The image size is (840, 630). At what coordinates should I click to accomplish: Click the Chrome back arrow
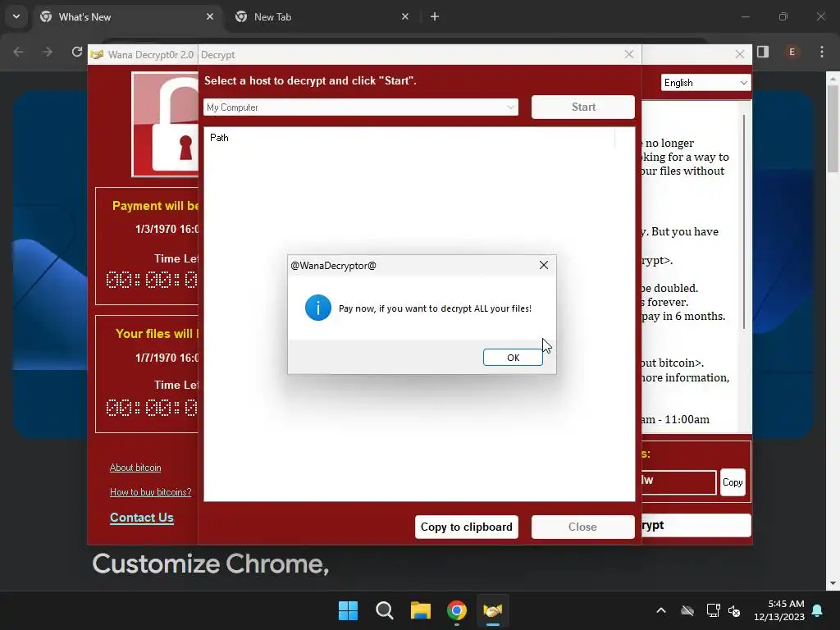pyautogui.click(x=18, y=52)
